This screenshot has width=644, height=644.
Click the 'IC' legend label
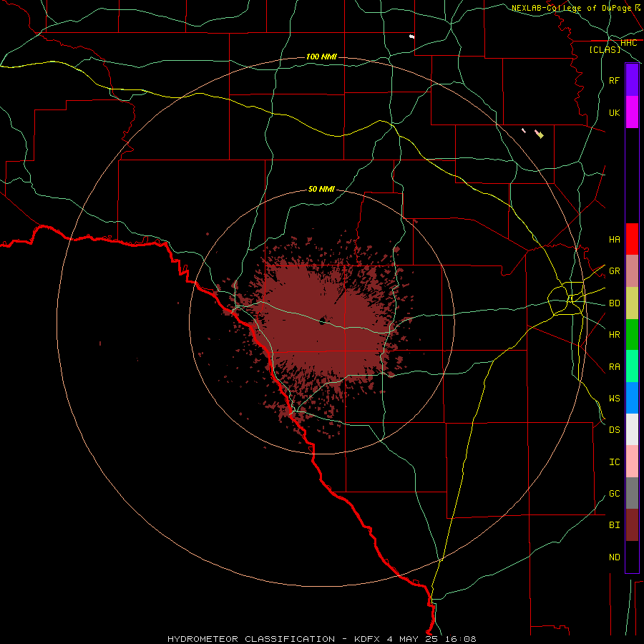[x=614, y=462]
